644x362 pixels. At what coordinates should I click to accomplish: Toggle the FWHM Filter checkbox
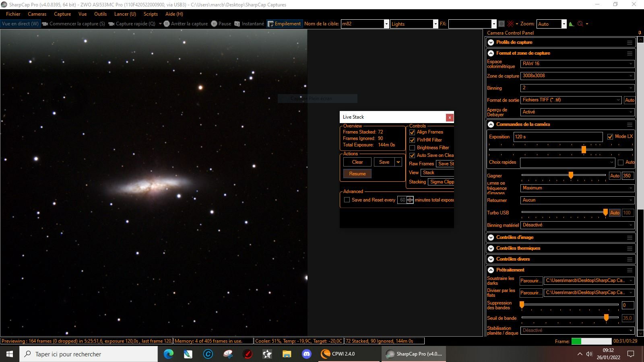(412, 140)
